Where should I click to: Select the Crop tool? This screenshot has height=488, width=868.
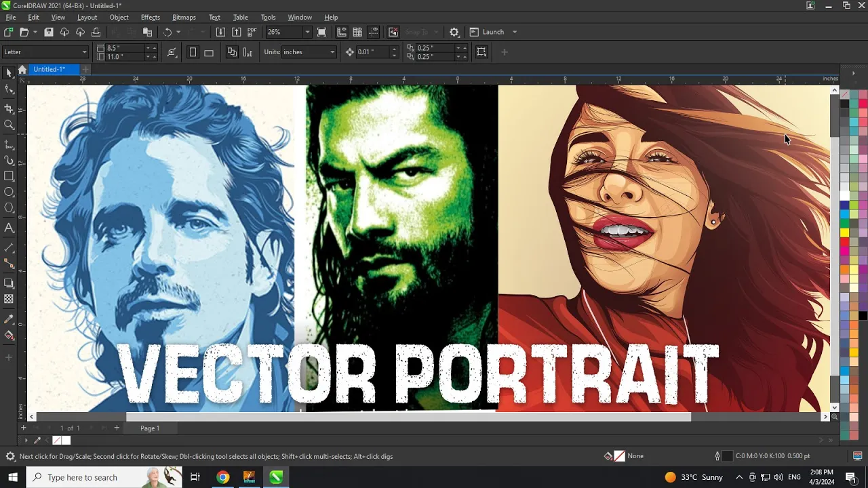click(9, 108)
